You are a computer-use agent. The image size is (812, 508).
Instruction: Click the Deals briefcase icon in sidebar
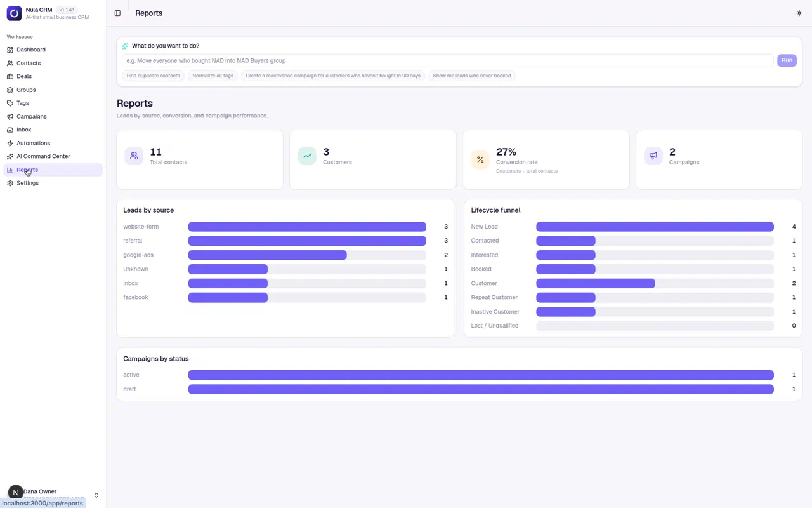10,76
